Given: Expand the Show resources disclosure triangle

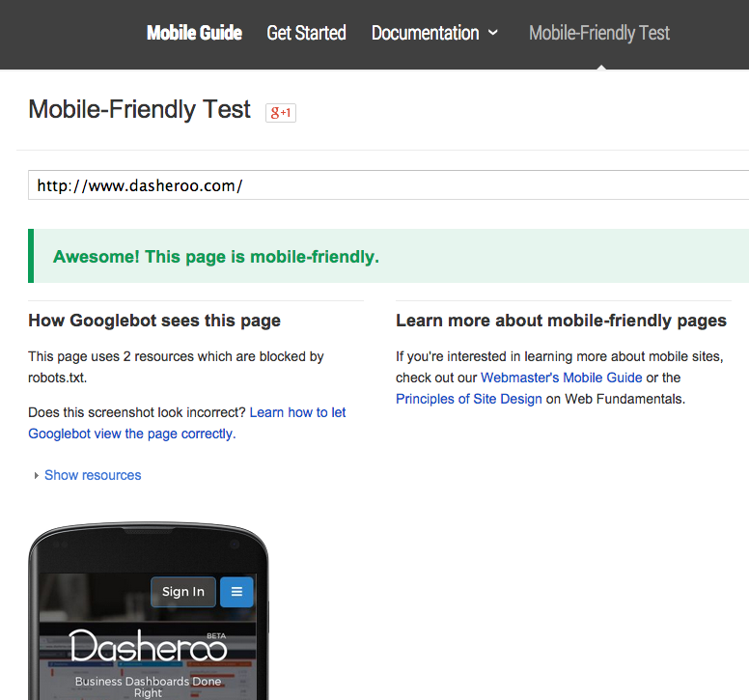Looking at the screenshot, I should coord(37,476).
